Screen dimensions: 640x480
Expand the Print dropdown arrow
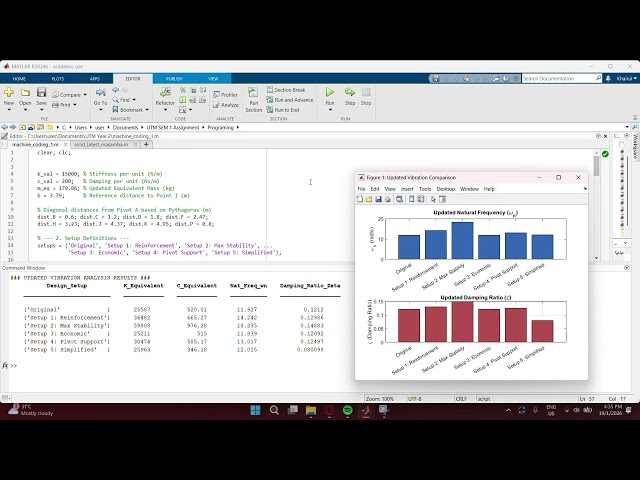75,105
